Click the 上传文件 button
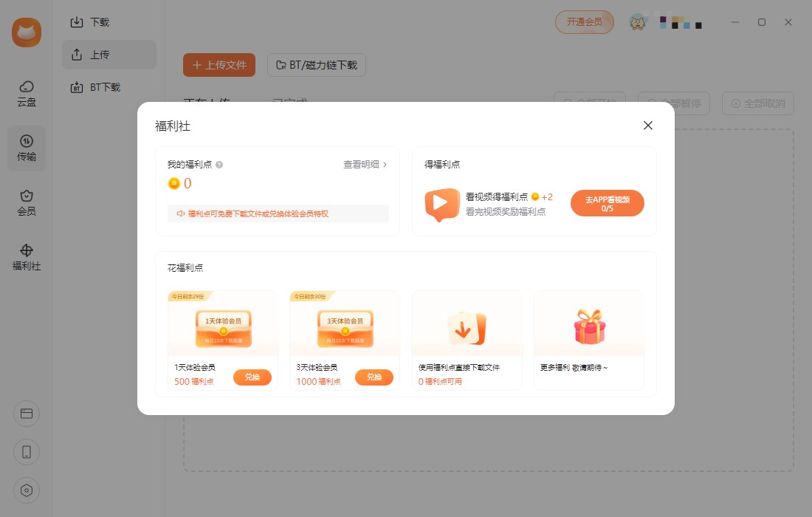 point(219,65)
